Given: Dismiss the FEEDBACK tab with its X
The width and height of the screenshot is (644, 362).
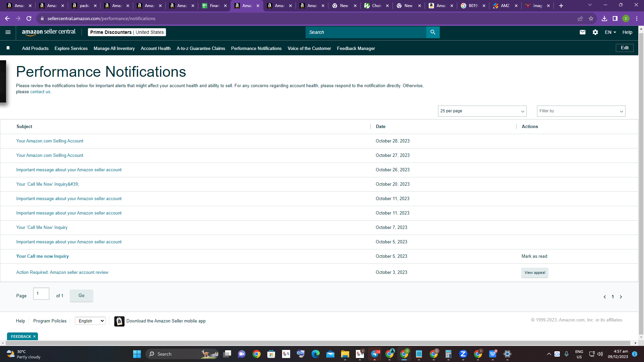Looking at the screenshot, I should tap(34, 337).
